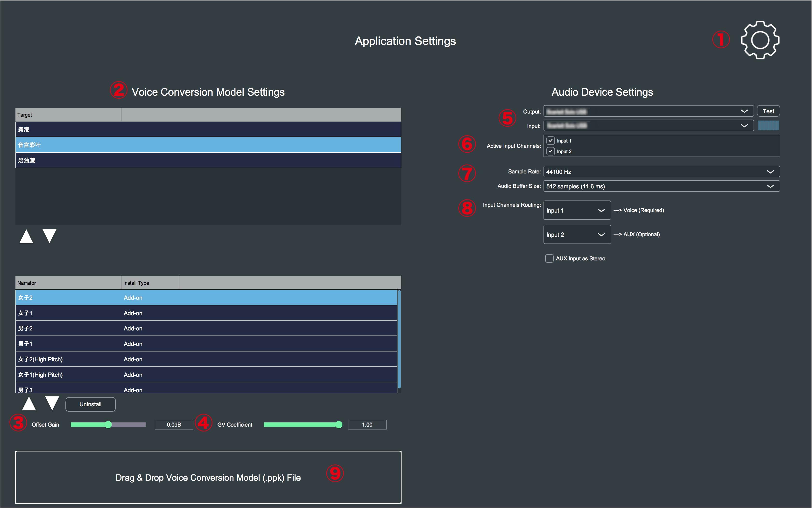Open the Audio Buffer Size dropdown
This screenshot has height=508, width=812.
pyautogui.click(x=661, y=186)
